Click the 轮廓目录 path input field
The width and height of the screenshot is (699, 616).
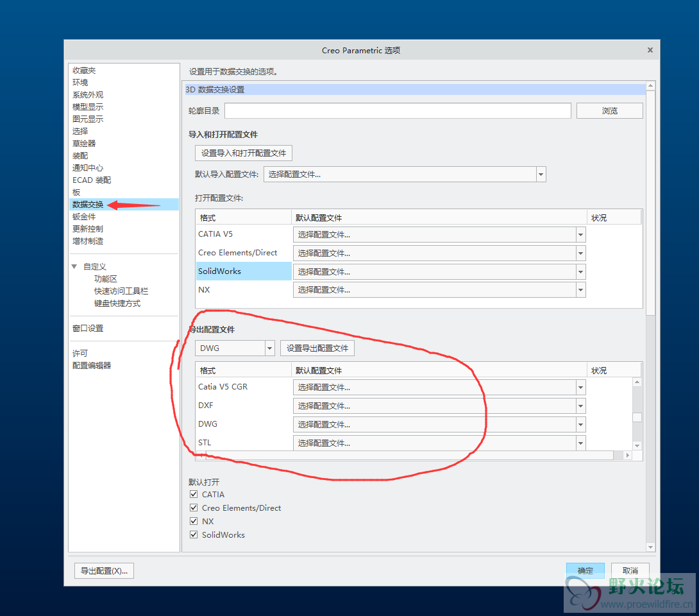[x=398, y=110]
